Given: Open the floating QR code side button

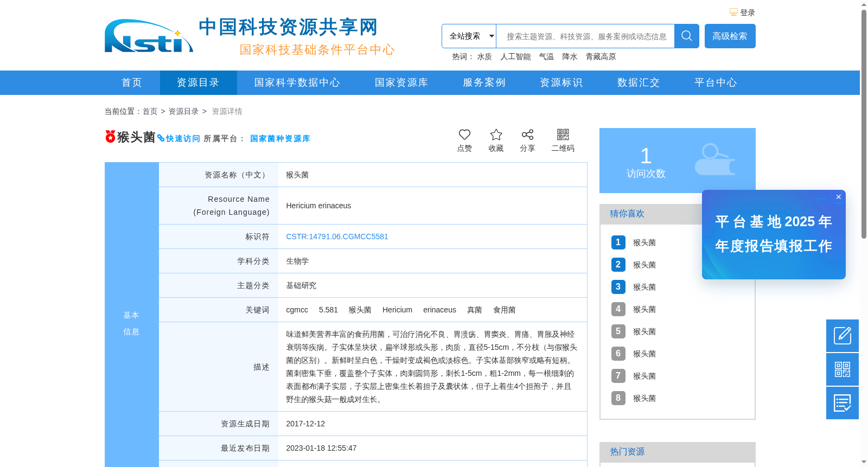Looking at the screenshot, I should tap(843, 369).
